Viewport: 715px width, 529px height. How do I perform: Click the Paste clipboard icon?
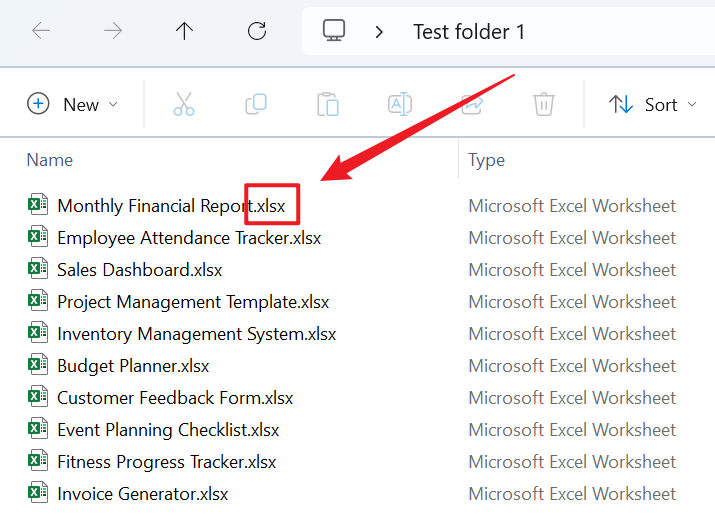pyautogui.click(x=327, y=104)
